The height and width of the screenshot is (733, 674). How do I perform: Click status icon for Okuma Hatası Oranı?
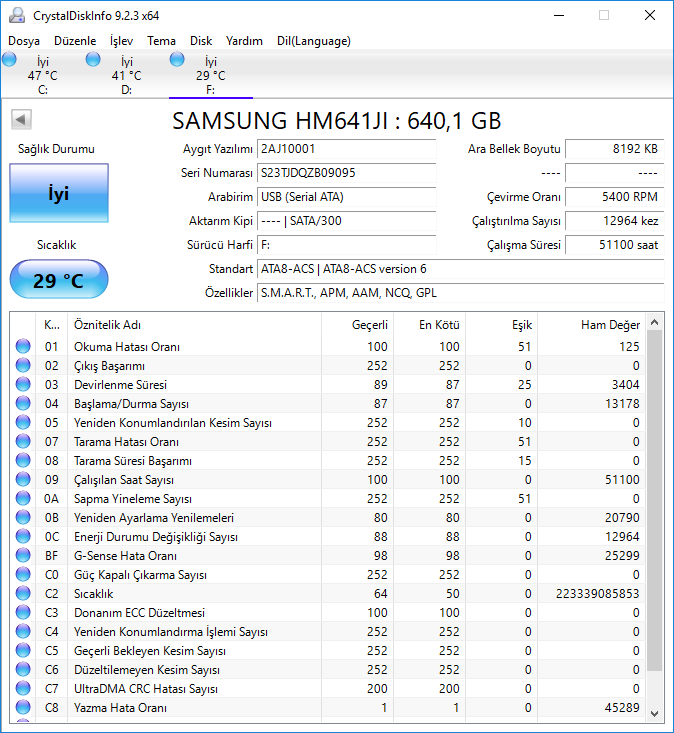[23, 346]
